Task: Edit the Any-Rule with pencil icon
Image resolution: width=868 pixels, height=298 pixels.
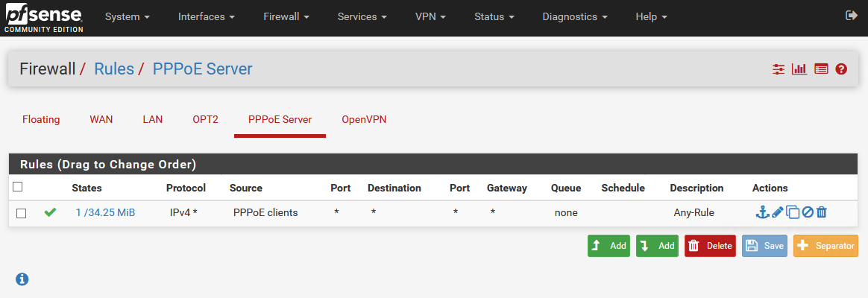Action: [778, 212]
